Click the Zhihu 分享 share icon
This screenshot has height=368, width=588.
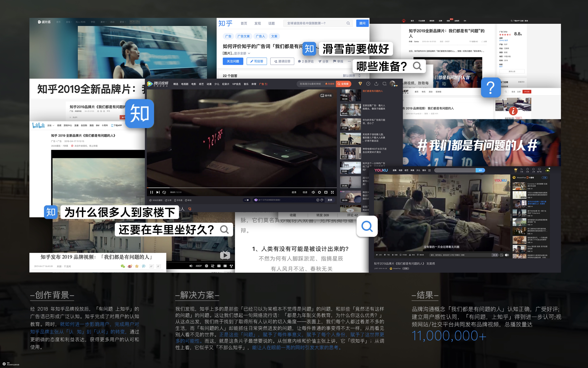(323, 61)
